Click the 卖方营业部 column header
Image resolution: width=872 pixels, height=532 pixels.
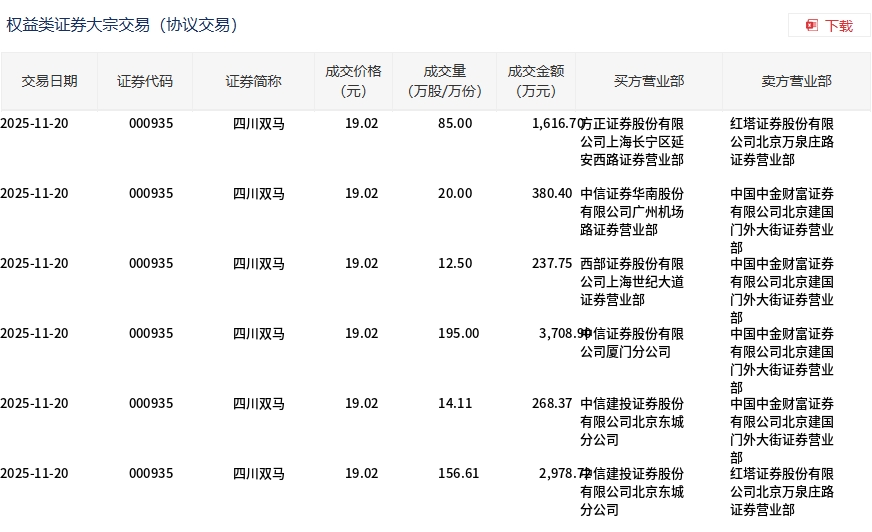click(796, 81)
